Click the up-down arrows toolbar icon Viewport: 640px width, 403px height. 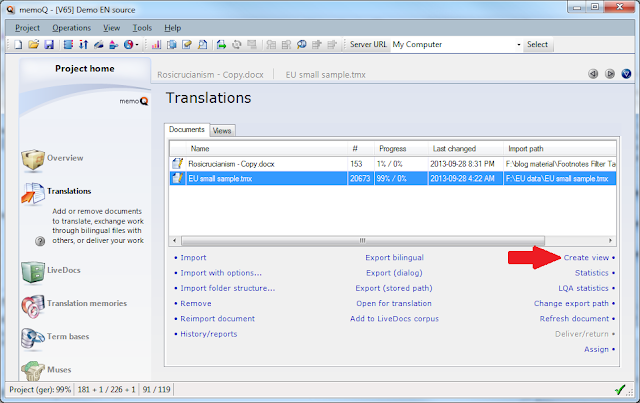pos(83,45)
